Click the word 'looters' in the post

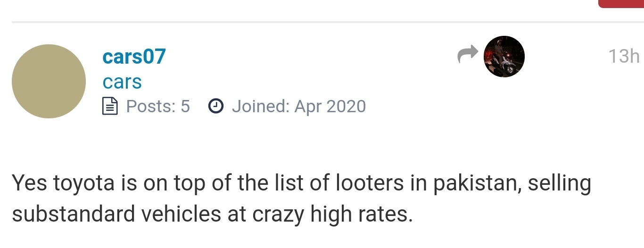(370, 183)
